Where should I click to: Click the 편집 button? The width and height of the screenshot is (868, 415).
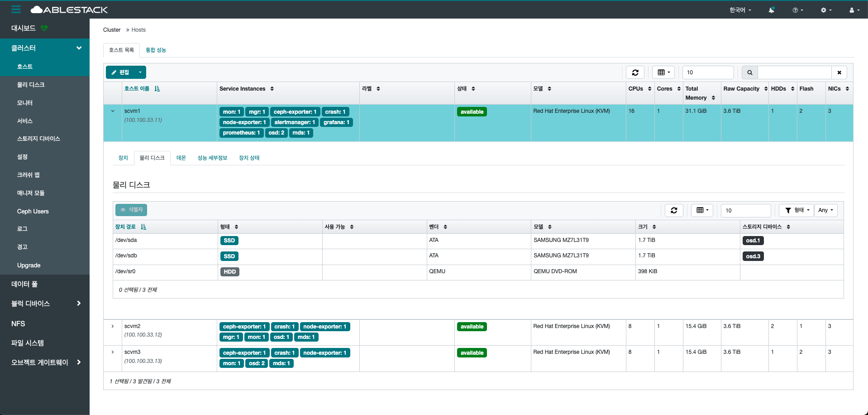[x=120, y=72]
